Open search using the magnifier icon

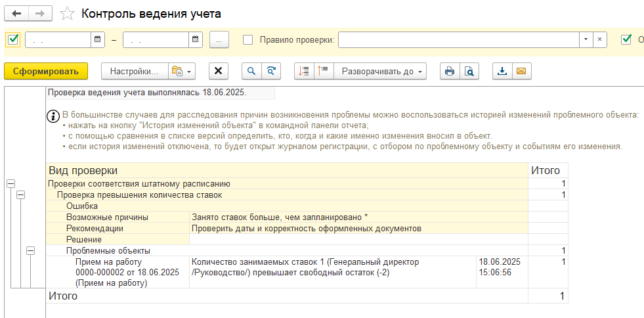pos(251,71)
